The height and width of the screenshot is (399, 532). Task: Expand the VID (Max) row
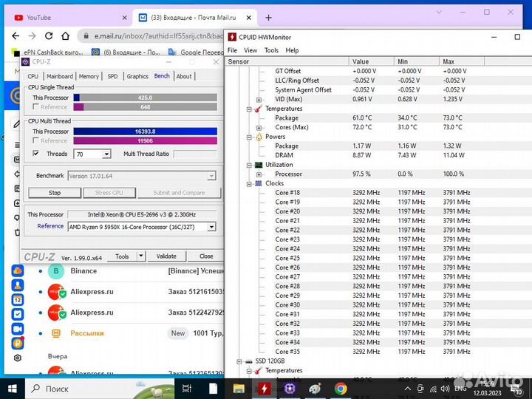click(x=259, y=100)
